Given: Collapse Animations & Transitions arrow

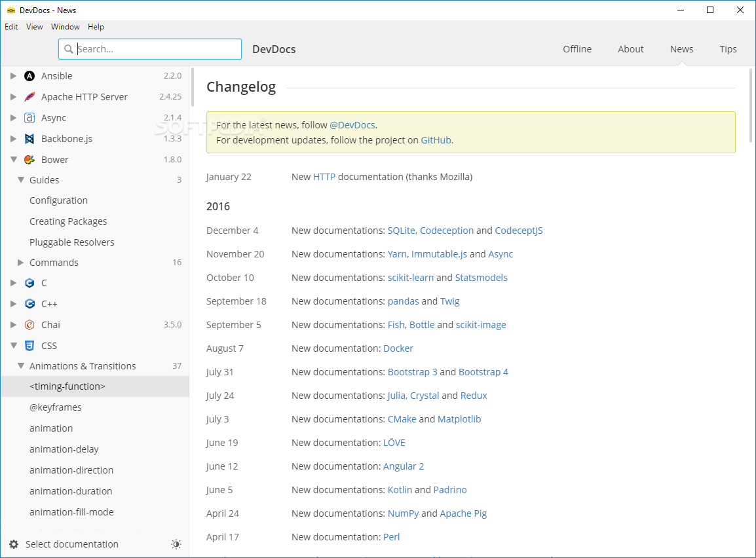Looking at the screenshot, I should (x=21, y=365).
